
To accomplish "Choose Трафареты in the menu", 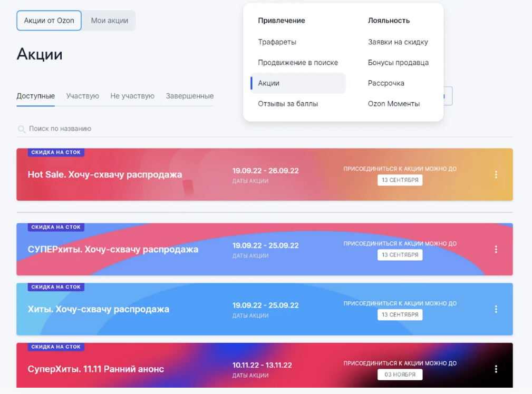I will 277,42.
